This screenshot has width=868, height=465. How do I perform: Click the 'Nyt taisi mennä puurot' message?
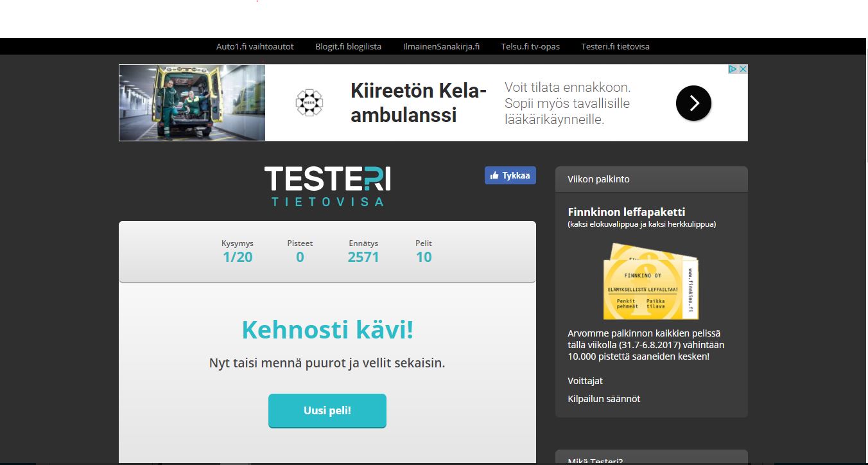click(x=327, y=363)
